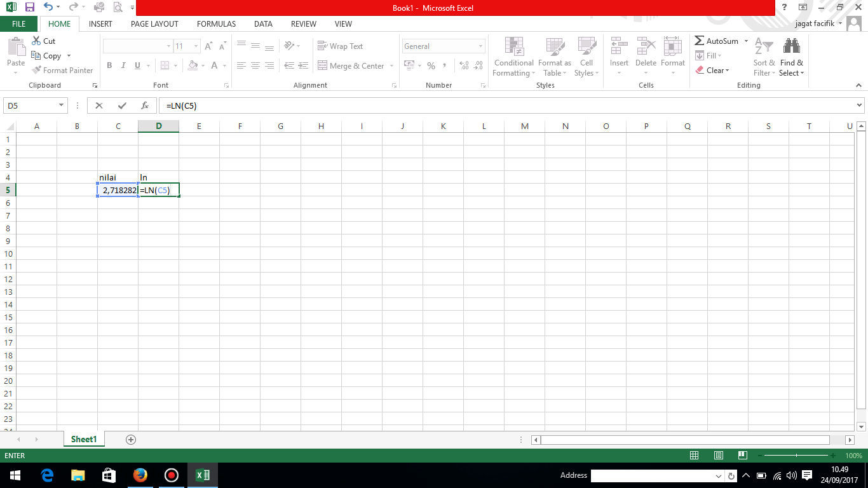The height and width of the screenshot is (488, 868).
Task: Open Cell Styles gallery
Action: (x=587, y=57)
